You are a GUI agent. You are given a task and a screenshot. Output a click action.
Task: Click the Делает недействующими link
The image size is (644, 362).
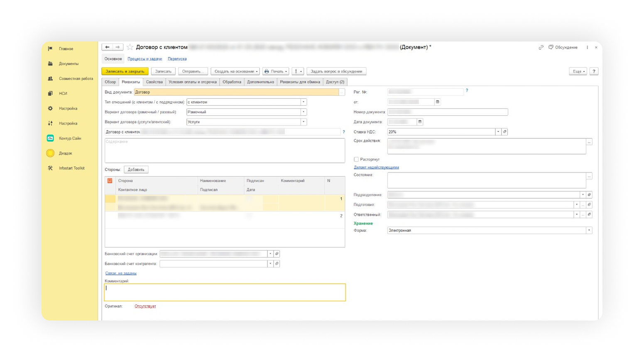[376, 168]
